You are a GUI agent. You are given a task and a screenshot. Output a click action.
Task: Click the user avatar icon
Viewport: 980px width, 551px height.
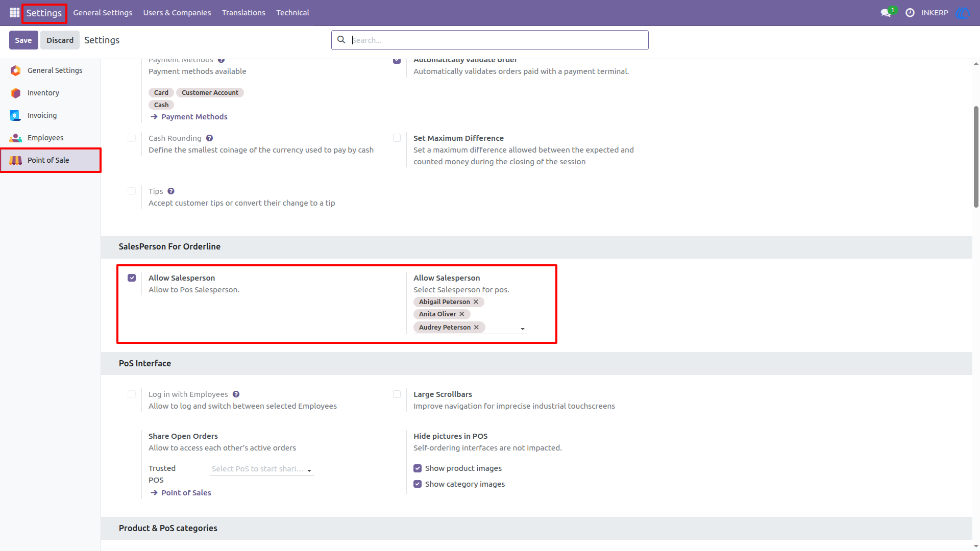(963, 13)
